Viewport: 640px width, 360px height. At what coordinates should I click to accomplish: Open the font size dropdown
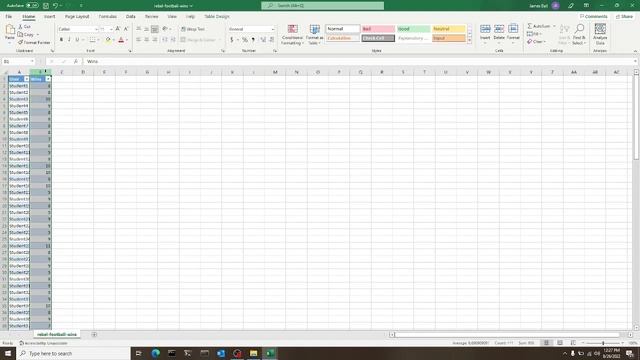pyautogui.click(x=111, y=29)
